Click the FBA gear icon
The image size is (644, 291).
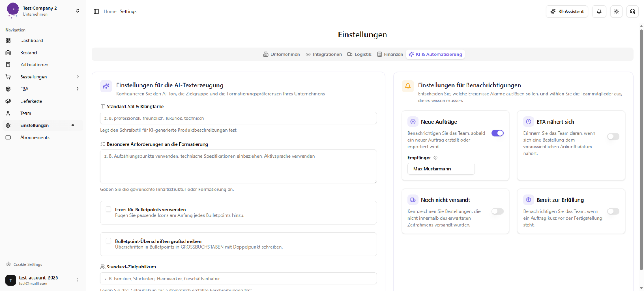pos(8,89)
